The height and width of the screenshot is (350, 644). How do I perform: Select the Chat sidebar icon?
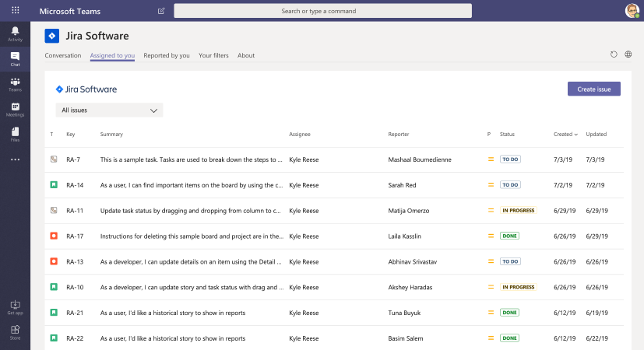15,58
